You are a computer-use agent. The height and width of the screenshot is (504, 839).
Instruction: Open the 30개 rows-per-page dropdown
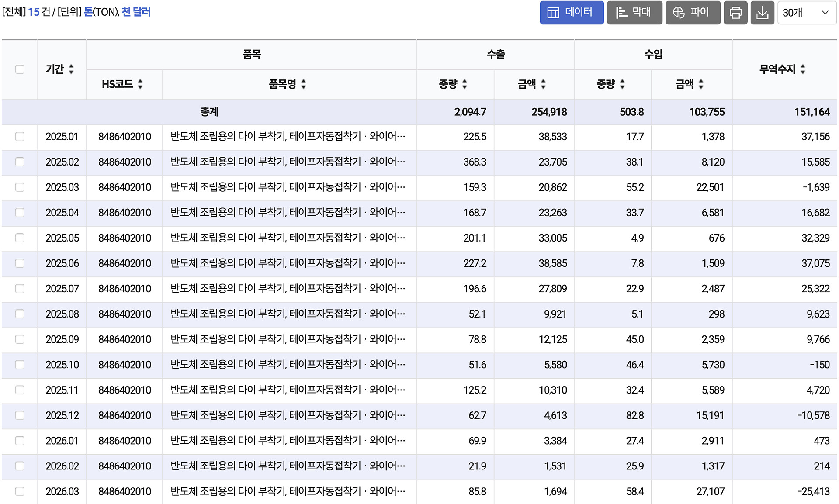(806, 12)
